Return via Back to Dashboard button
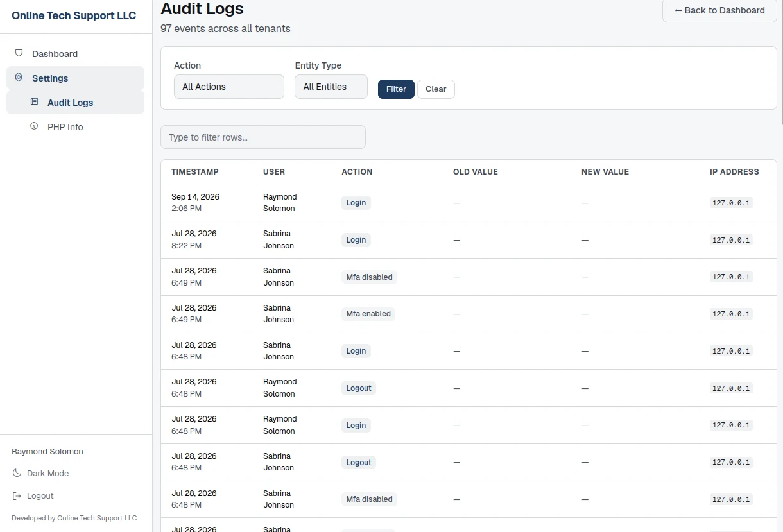This screenshot has height=532, width=783. pyautogui.click(x=719, y=10)
